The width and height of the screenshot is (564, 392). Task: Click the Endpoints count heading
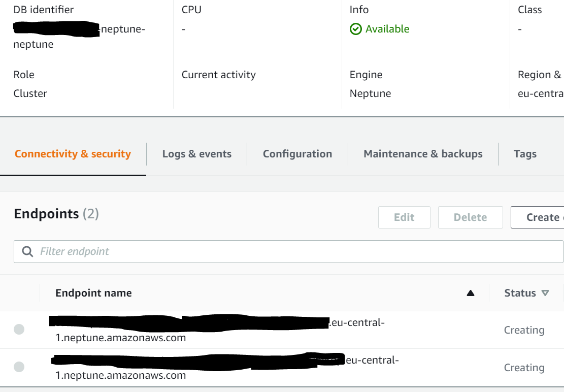coord(56,214)
